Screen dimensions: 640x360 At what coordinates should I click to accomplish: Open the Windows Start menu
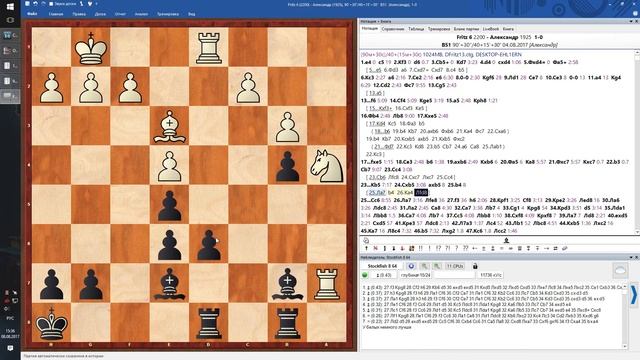pyautogui.click(x=10, y=7)
